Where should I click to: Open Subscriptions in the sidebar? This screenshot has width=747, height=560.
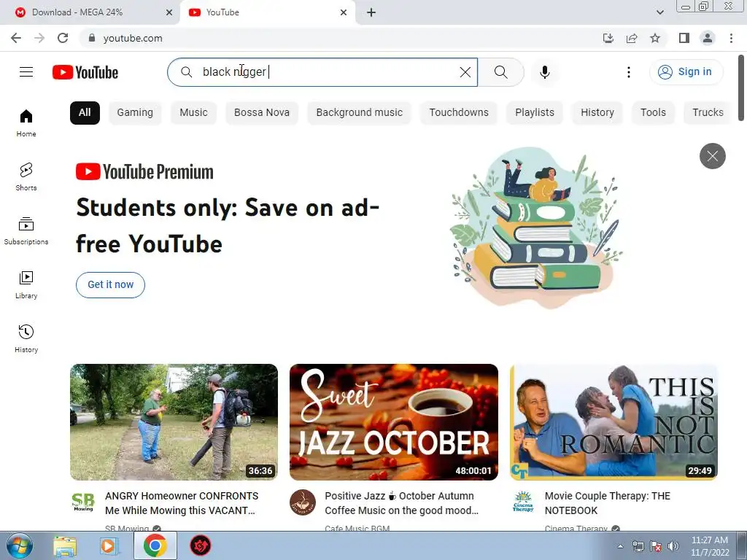point(26,231)
